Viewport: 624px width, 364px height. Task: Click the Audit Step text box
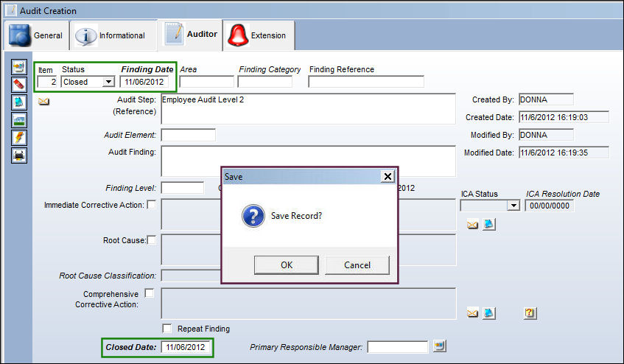[309, 108]
